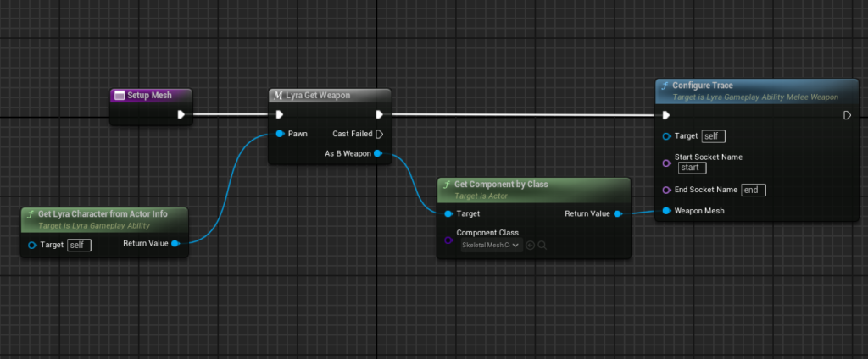Image resolution: width=868 pixels, height=359 pixels.
Task: Open the Skeletal Mesh Component Class dropdown
Action: point(491,246)
